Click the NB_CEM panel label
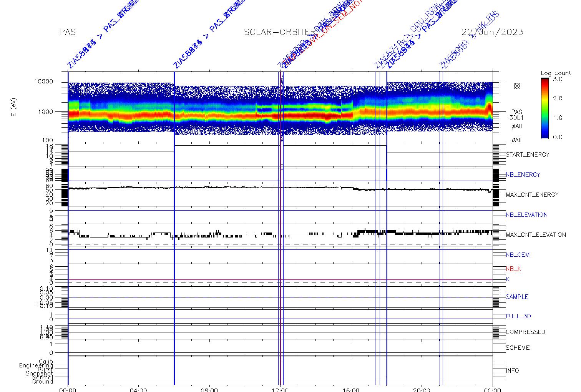Viewport: 581px width, 392px height. 518,255
